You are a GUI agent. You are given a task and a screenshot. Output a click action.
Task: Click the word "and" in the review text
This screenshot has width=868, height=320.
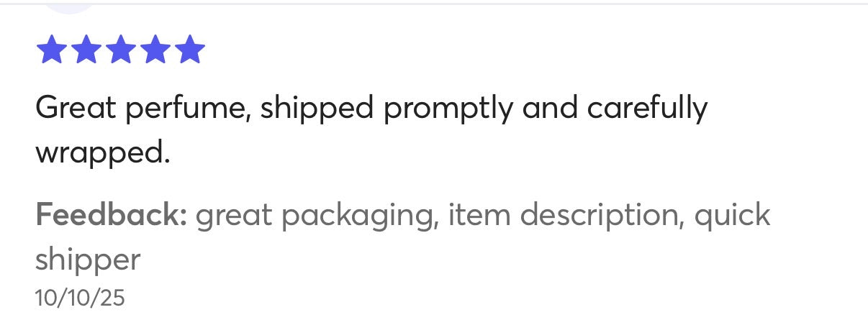click(x=551, y=108)
